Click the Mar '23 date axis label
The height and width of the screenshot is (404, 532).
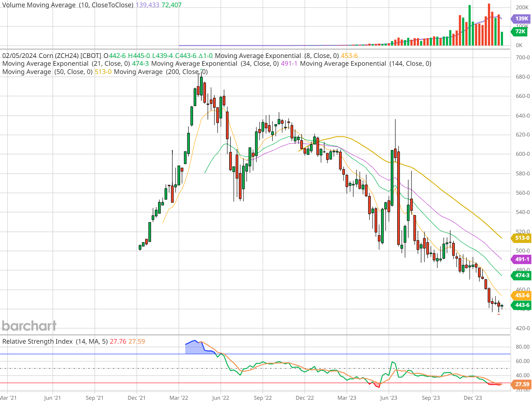pyautogui.click(x=347, y=398)
